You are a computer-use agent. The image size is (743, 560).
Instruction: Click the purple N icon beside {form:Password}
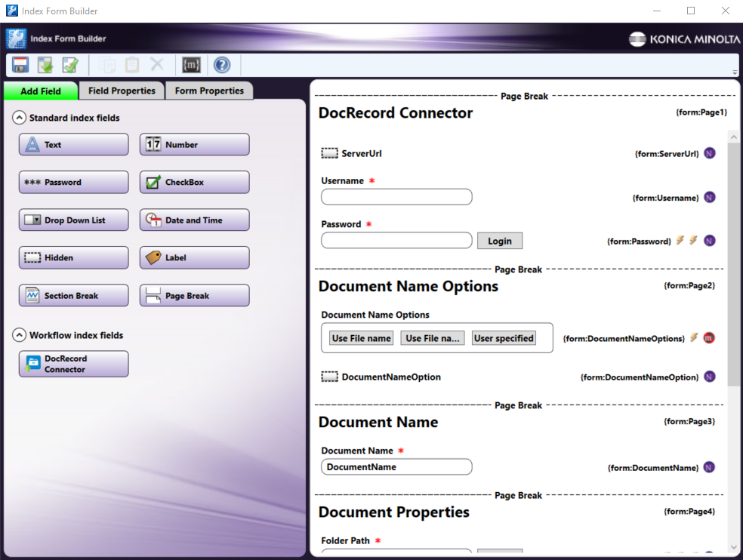[x=709, y=241]
